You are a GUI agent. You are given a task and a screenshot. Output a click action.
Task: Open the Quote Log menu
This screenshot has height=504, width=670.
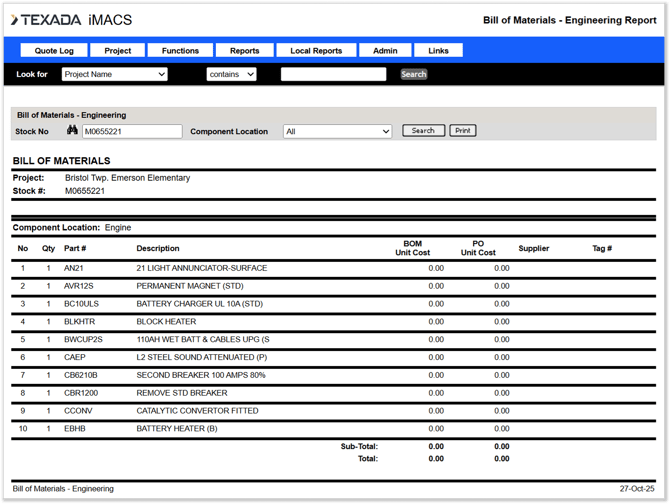[x=54, y=50]
